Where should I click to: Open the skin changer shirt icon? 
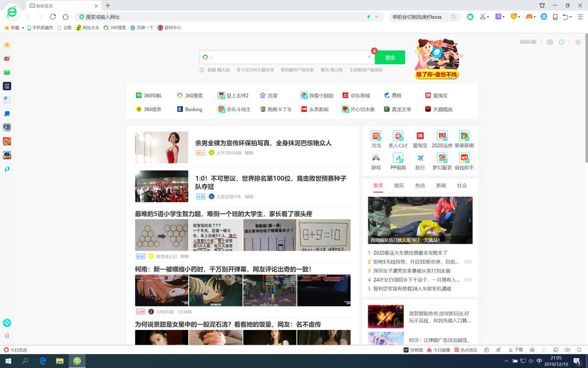(542, 6)
